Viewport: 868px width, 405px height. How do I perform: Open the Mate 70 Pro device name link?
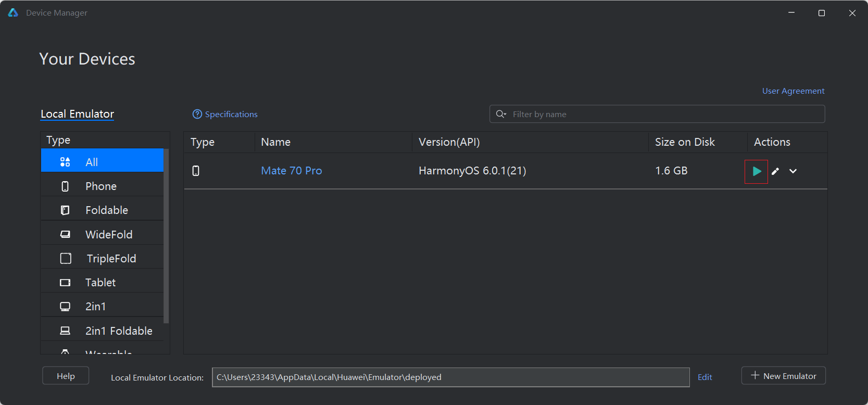point(292,171)
